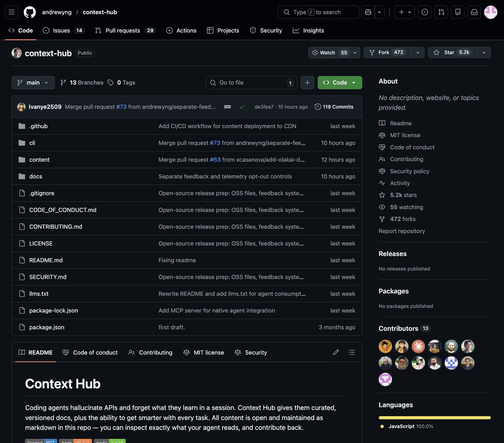
Task: Open Security policy link in About sidebar
Action: 404,171
